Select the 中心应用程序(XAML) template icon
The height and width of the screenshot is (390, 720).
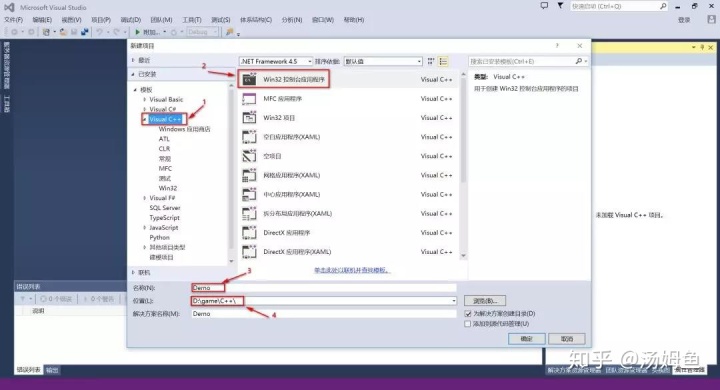tap(249, 194)
